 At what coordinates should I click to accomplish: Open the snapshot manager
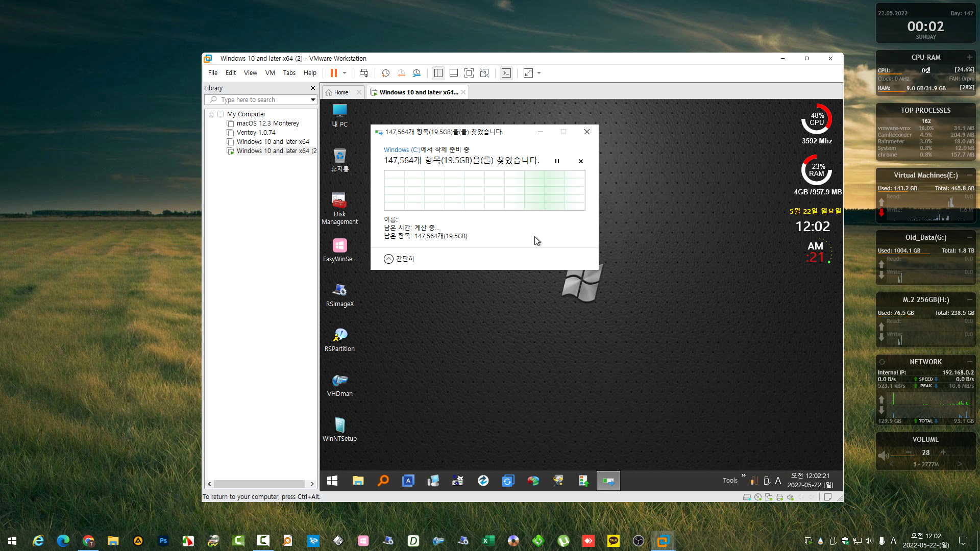(416, 73)
